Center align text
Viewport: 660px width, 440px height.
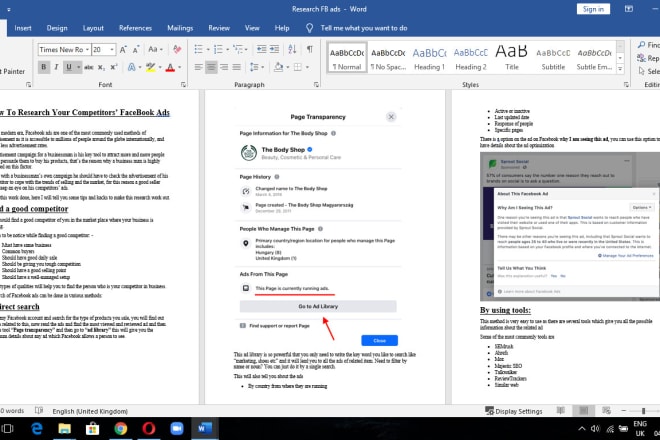point(211,67)
